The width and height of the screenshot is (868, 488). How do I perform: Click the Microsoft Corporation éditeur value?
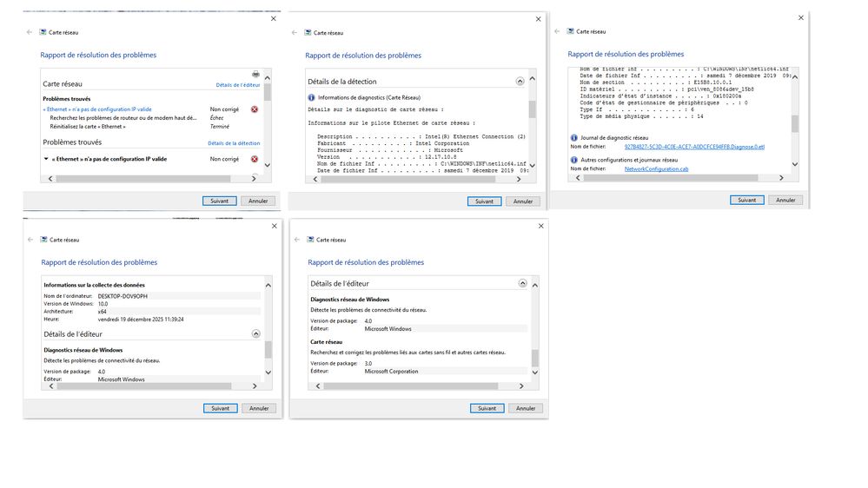391,372
